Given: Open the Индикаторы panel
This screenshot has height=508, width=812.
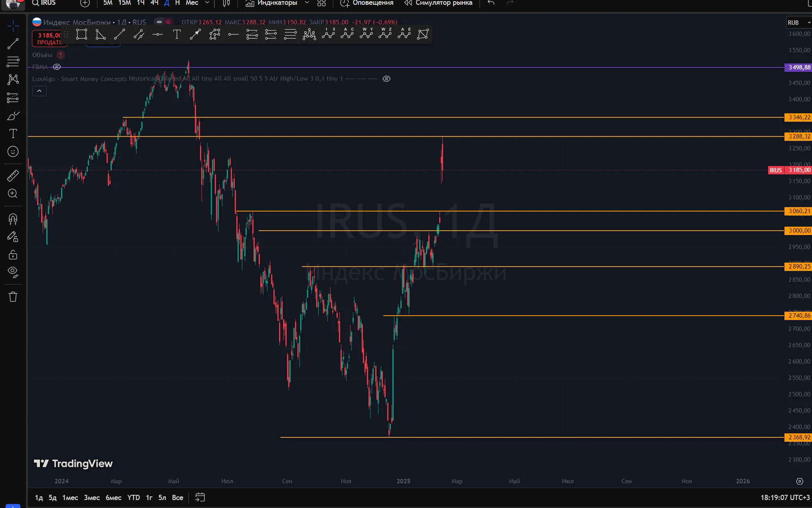Looking at the screenshot, I should 271,3.
